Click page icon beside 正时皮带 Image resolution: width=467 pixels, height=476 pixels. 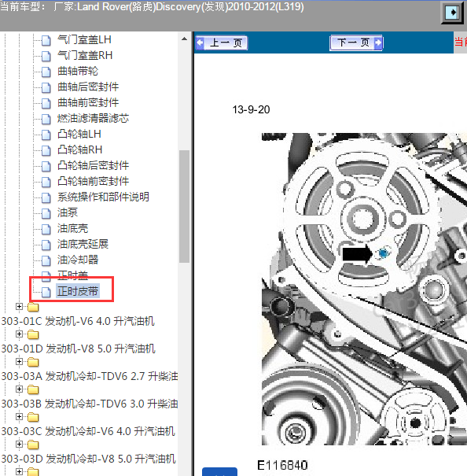pos(46,292)
